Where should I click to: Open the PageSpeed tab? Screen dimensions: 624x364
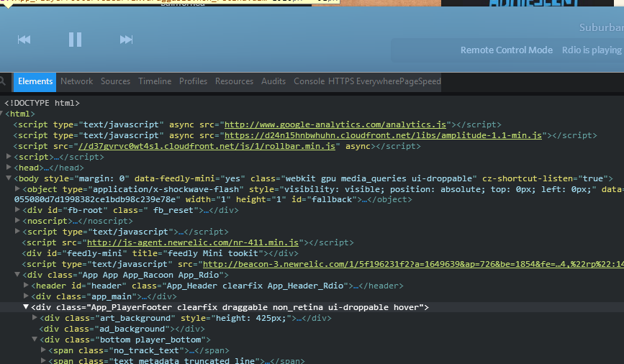[419, 81]
